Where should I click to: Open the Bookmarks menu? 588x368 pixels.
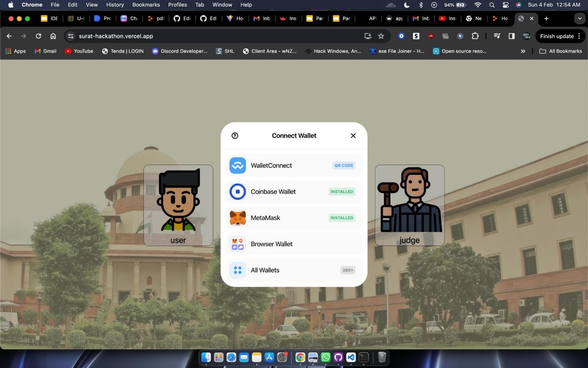pyautogui.click(x=146, y=5)
